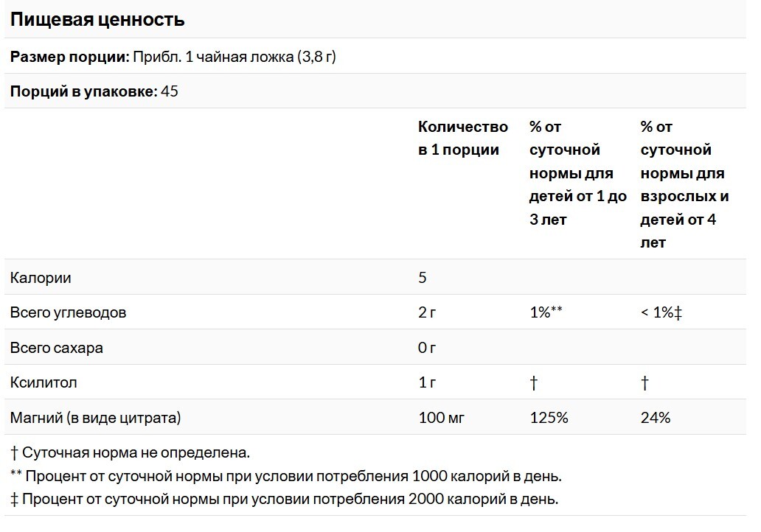The height and width of the screenshot is (532, 761).
Task: Select the Всего сахара row label
Action: [56, 348]
